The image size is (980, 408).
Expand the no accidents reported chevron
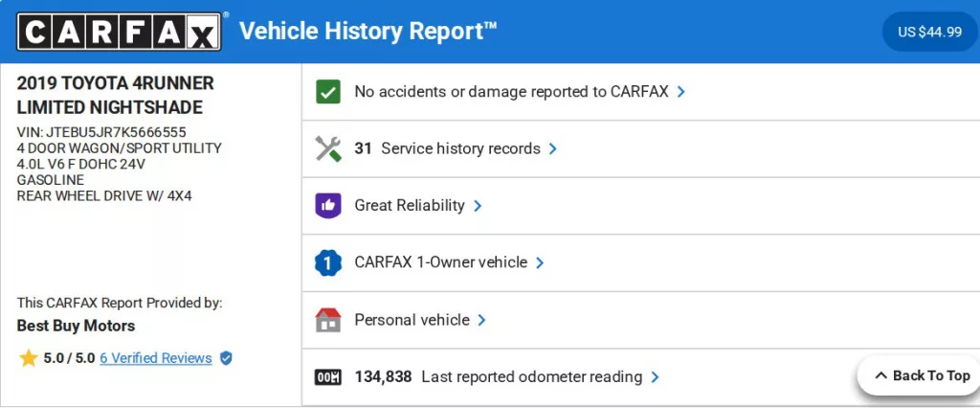(681, 92)
